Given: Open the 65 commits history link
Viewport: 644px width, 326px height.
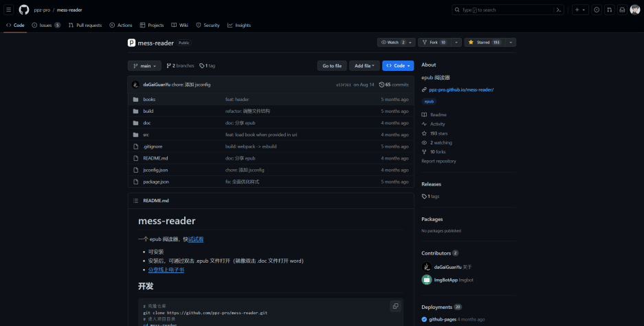Looking at the screenshot, I should [x=394, y=85].
